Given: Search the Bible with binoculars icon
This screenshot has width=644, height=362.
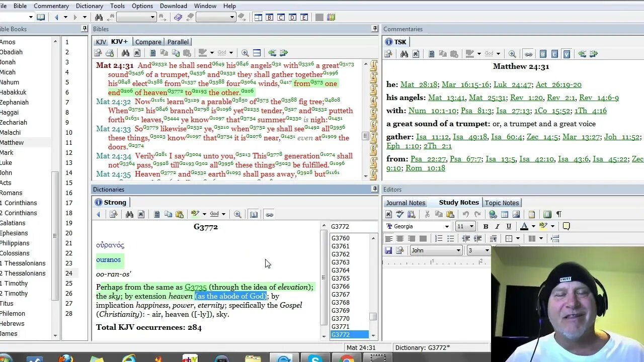Looking at the screenshot, I should tap(125, 53).
